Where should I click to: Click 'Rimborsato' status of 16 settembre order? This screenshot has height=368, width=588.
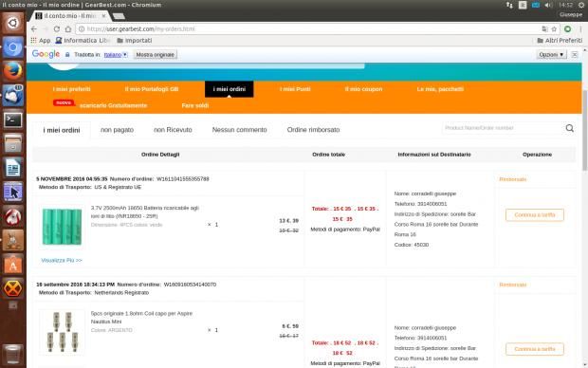[513, 285]
